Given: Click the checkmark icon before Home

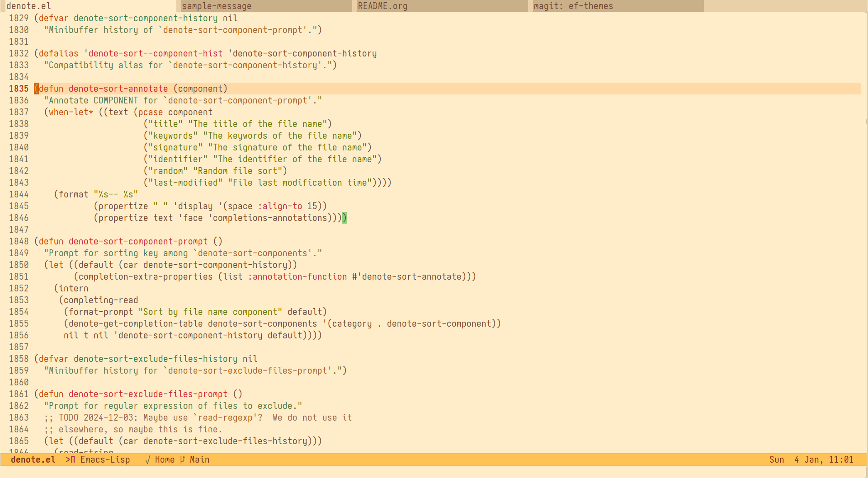Looking at the screenshot, I should pos(148,459).
